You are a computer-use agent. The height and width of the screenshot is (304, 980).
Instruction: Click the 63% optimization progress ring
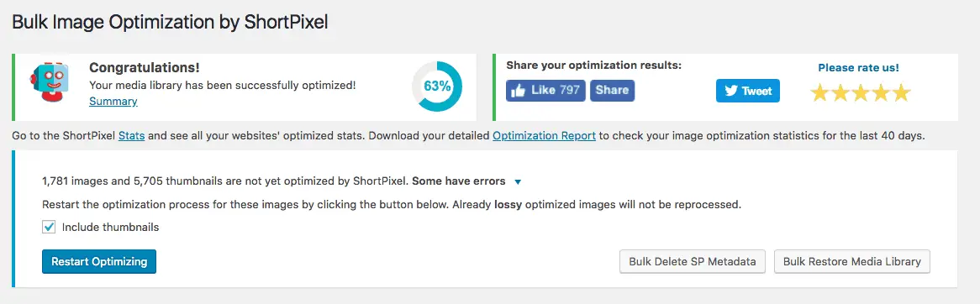tap(437, 86)
